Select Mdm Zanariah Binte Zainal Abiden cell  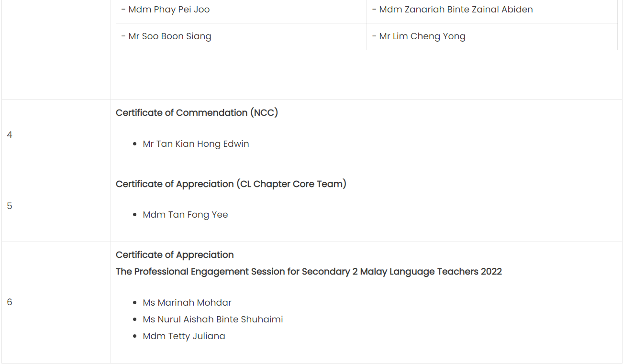[492, 10]
